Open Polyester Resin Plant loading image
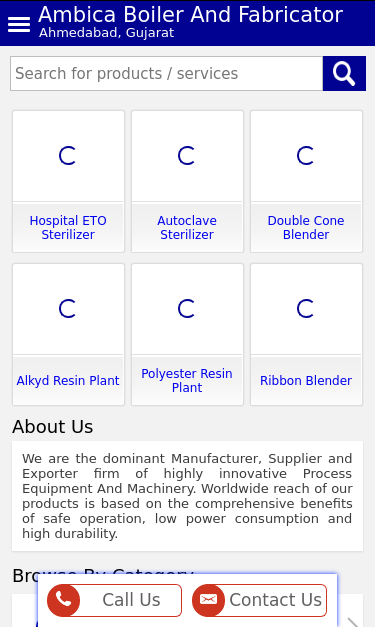The image size is (375, 627). 187,309
